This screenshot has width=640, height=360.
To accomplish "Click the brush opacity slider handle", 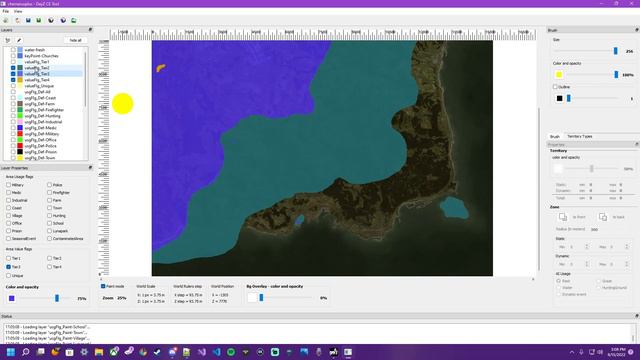I will (x=616, y=75).
